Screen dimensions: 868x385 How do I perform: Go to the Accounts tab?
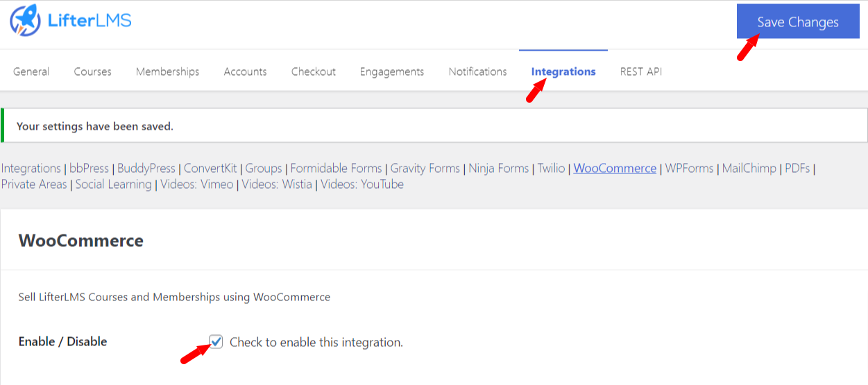tap(245, 71)
